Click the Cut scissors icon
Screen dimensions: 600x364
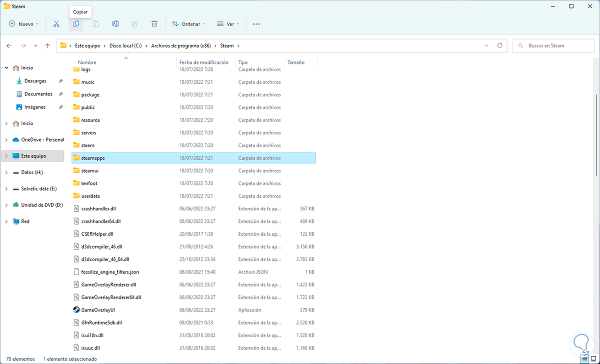click(x=56, y=23)
